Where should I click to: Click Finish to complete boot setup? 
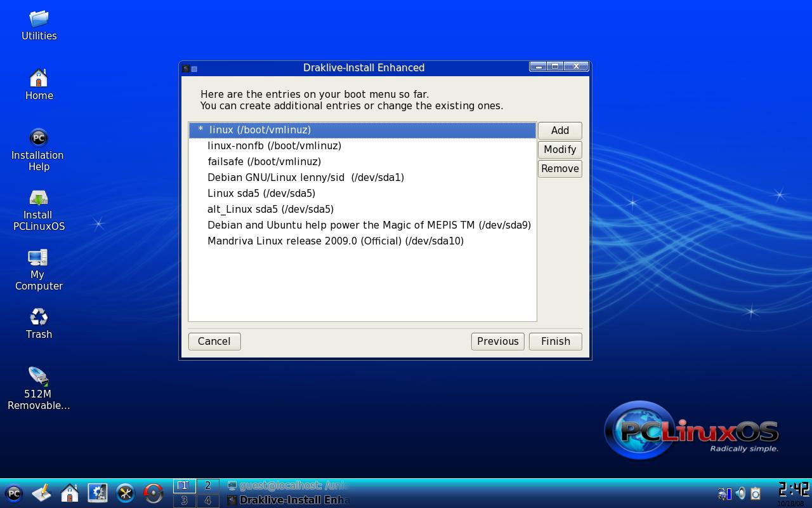click(555, 341)
